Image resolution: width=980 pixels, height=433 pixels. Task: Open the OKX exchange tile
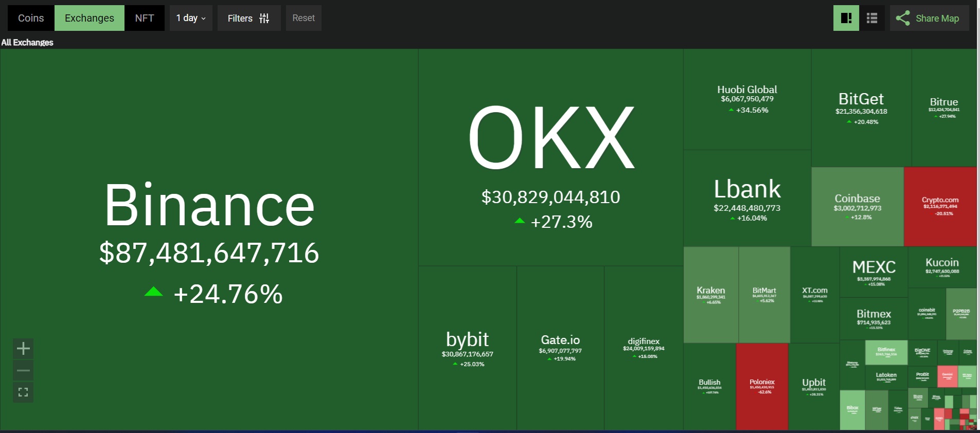click(x=551, y=157)
